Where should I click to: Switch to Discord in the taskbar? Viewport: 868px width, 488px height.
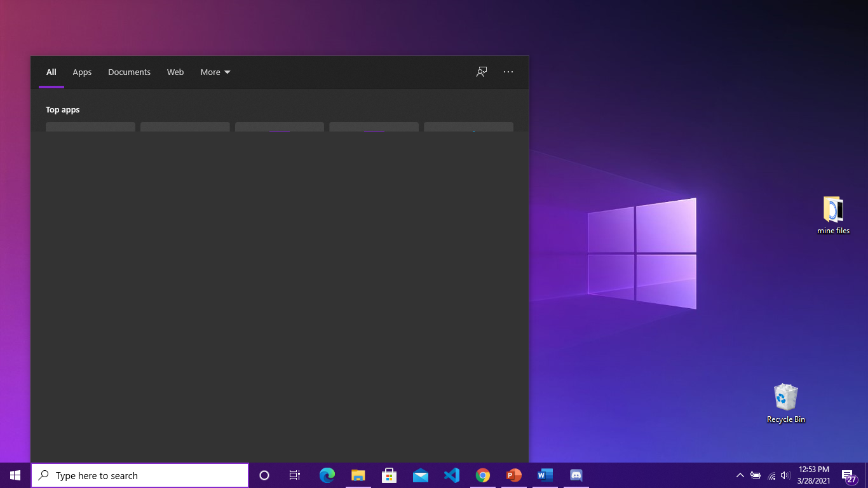point(576,475)
